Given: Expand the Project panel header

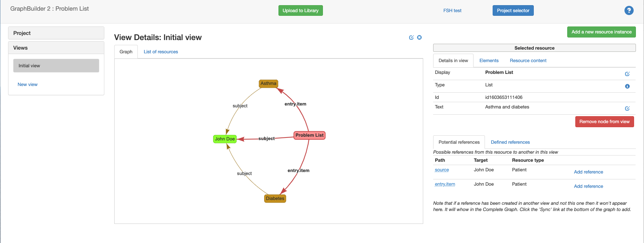Looking at the screenshot, I should 56,33.
